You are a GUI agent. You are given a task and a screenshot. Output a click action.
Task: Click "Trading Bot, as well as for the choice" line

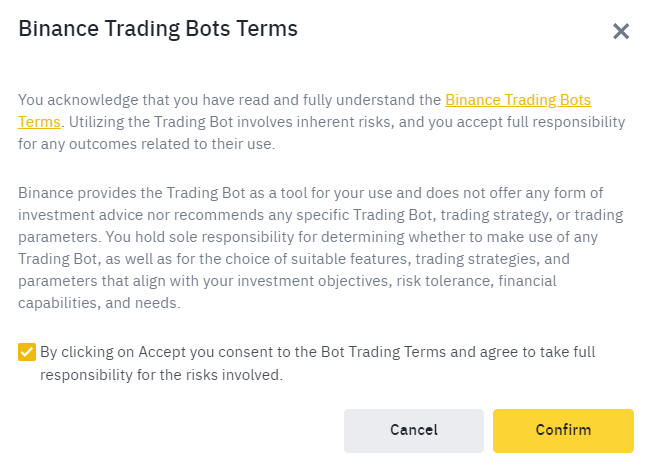click(x=150, y=259)
